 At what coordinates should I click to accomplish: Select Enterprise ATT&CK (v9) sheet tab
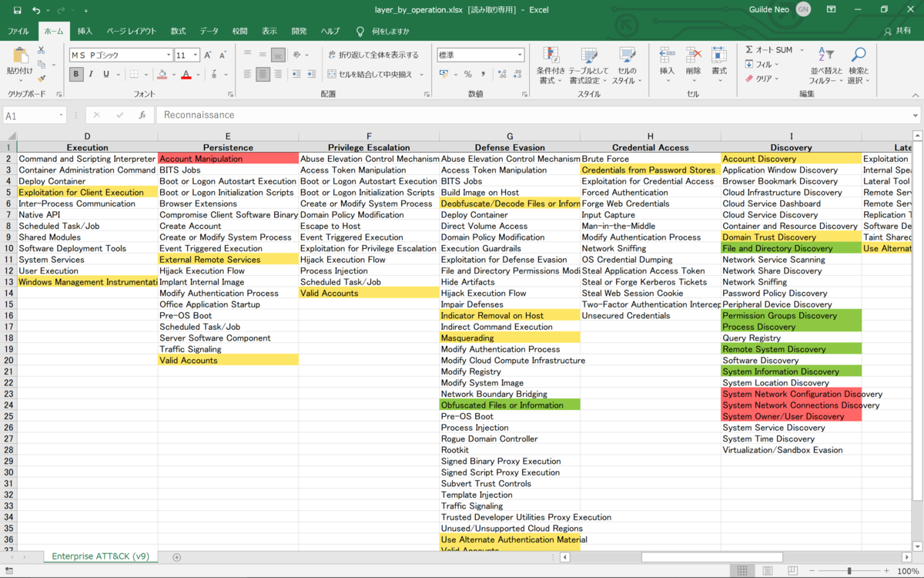click(101, 556)
